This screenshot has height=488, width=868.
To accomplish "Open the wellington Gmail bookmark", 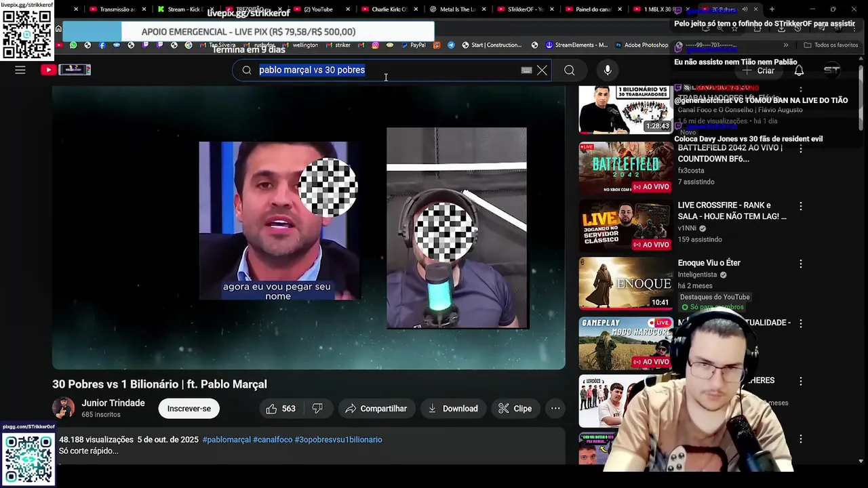I will pos(300,45).
